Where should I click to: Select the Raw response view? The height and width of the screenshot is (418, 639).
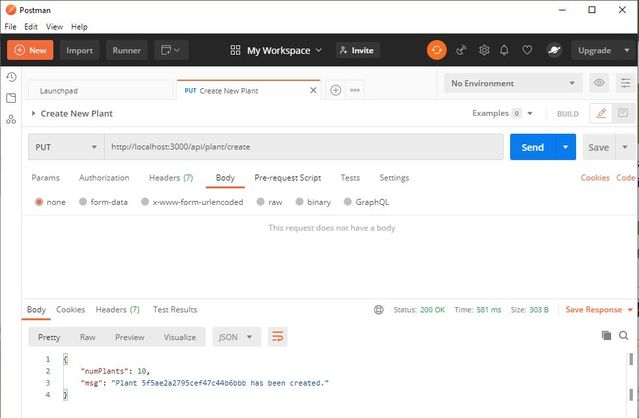(x=88, y=337)
